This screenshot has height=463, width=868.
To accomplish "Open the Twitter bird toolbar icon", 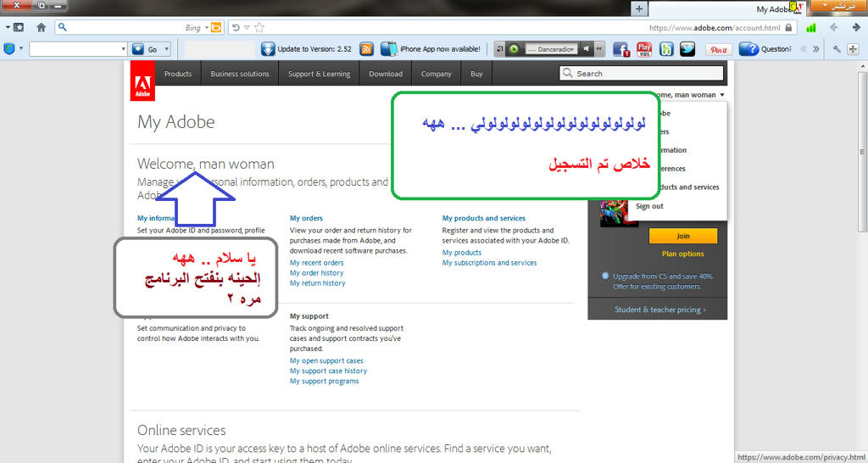I will click(687, 48).
